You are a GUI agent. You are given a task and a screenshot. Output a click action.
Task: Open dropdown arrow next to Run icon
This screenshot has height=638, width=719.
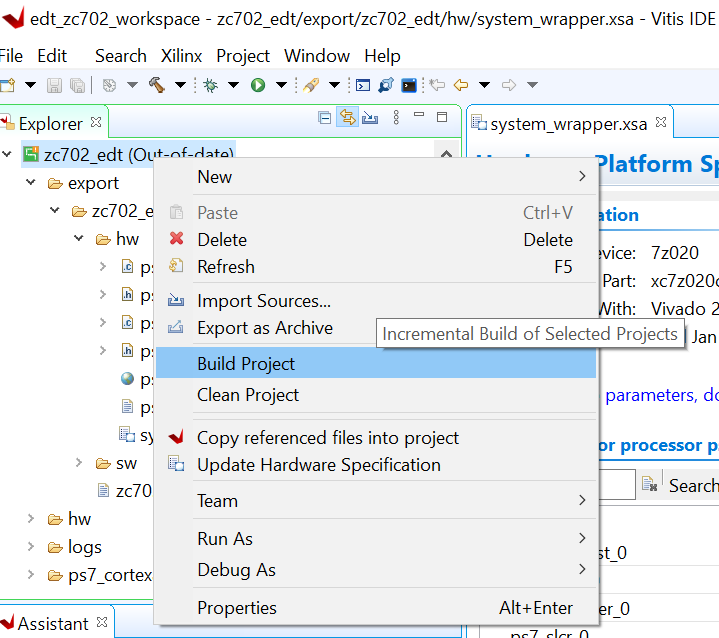pos(281,85)
